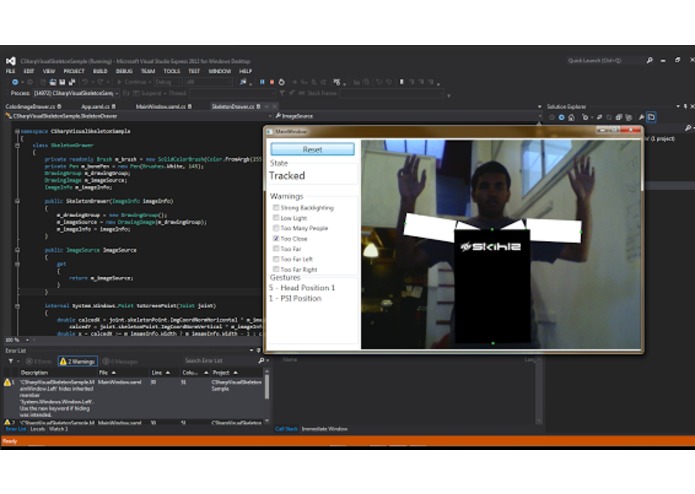The image size is (695, 494).
Task: Click the Search Error List magnifier icon
Action: click(262, 361)
